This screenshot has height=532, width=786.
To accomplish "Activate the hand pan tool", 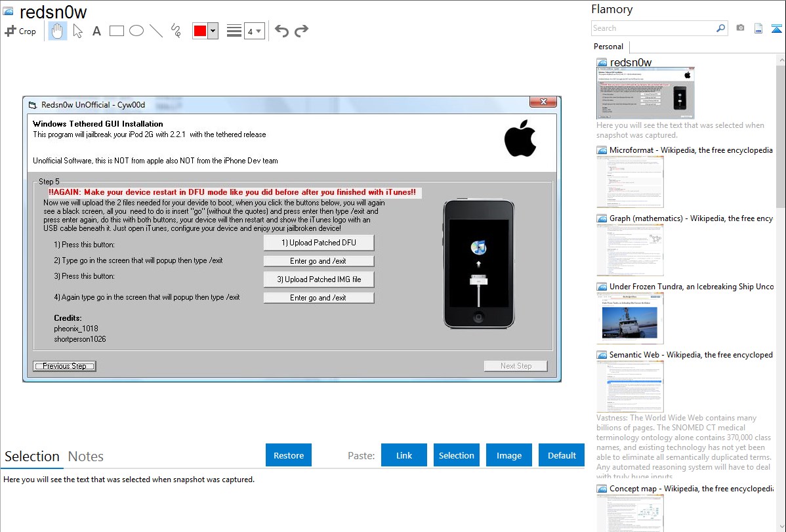I will (x=58, y=31).
